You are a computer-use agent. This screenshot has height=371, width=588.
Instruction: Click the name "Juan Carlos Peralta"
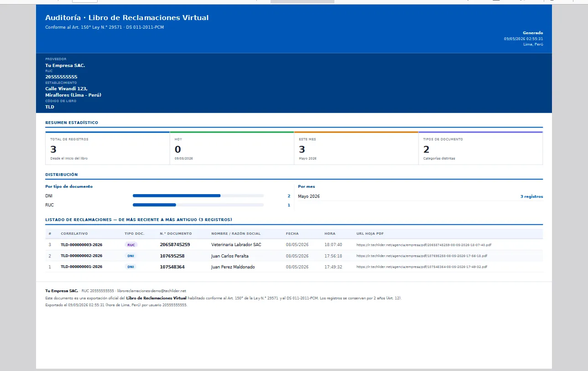click(x=230, y=256)
